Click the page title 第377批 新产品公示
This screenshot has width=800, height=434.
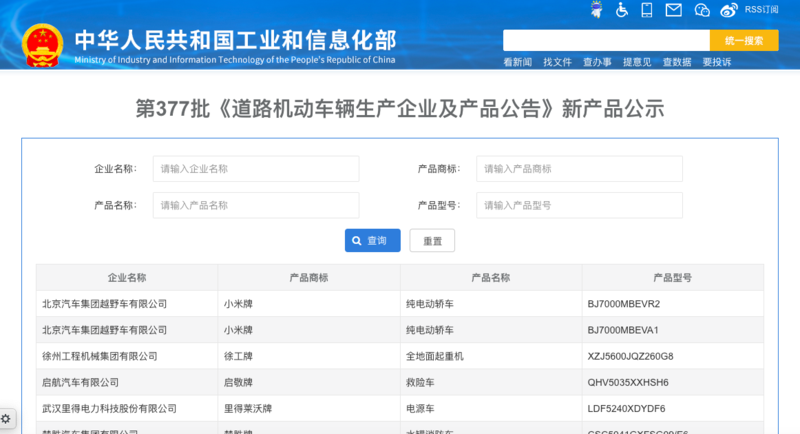pyautogui.click(x=399, y=109)
